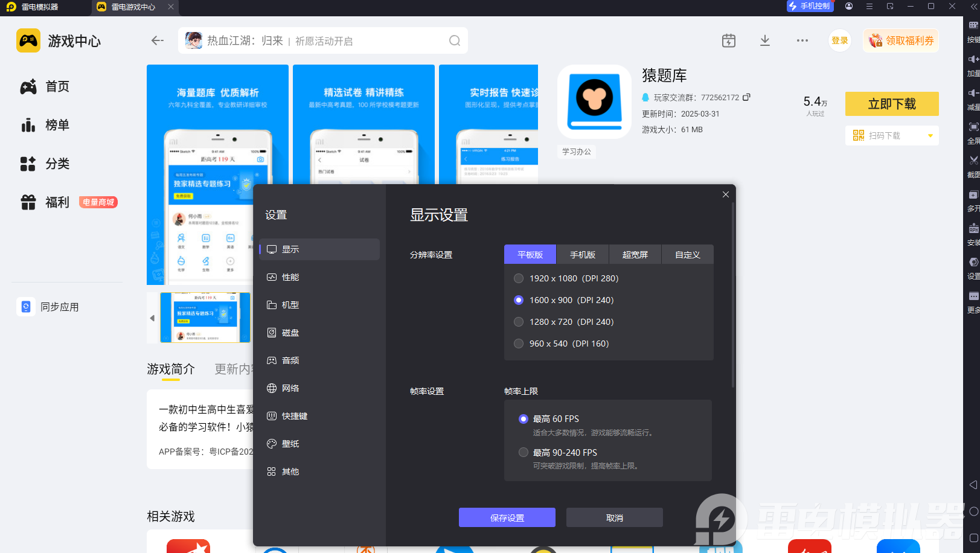Expand the 扫码下载 dropdown arrow
This screenshot has height=553, width=980.
point(930,135)
